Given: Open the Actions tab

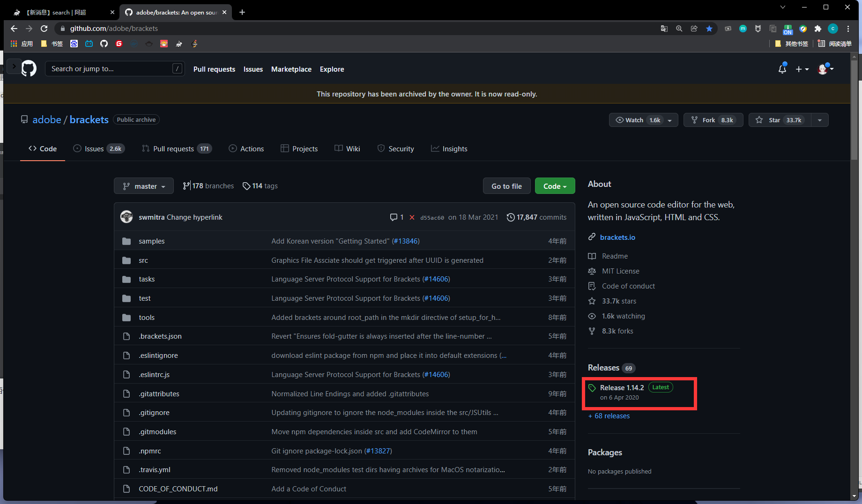Looking at the screenshot, I should coord(246,148).
